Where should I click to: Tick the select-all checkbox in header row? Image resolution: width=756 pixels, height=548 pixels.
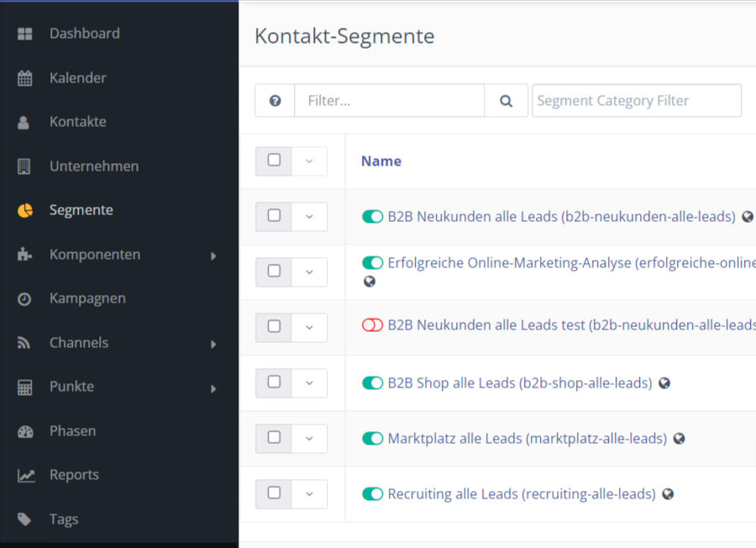coord(274,161)
